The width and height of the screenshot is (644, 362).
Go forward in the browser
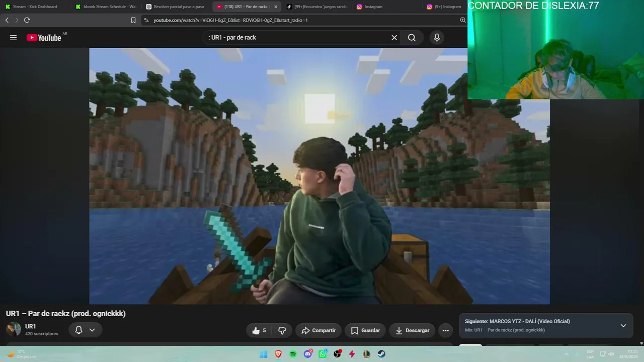(17, 20)
